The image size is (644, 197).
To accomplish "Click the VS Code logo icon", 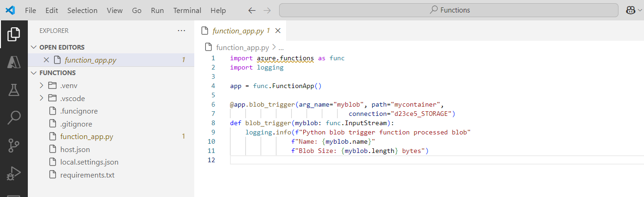I will 10,10.
